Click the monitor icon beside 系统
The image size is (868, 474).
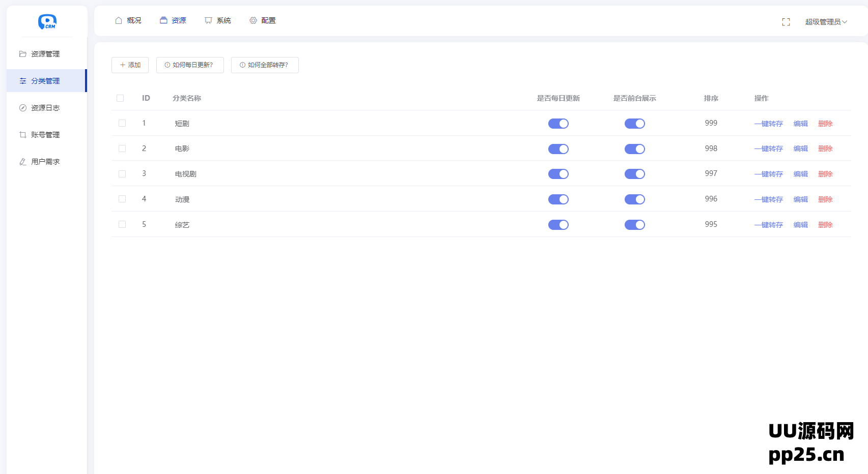(x=208, y=20)
